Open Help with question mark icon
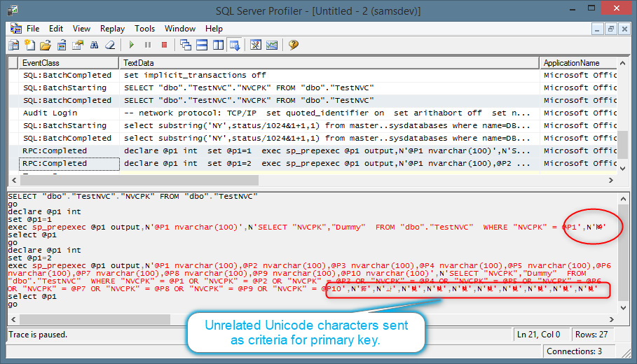This screenshot has height=364, width=637. pos(294,45)
